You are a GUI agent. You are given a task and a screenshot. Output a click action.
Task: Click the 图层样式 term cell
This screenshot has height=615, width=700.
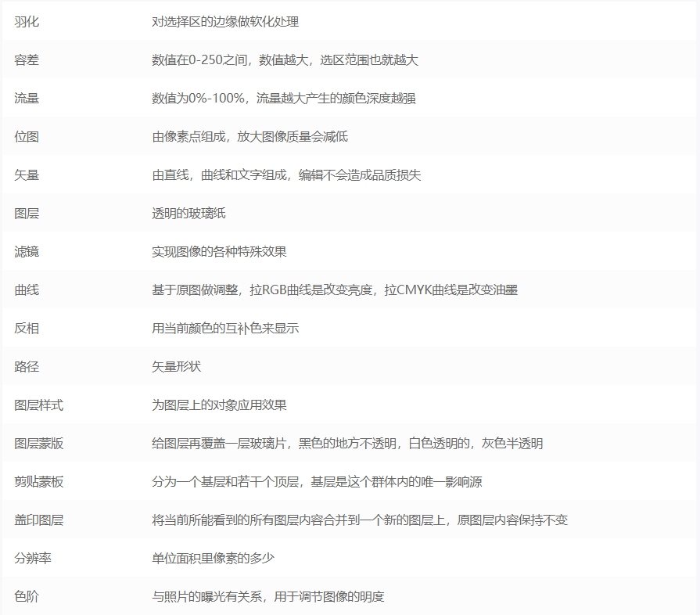[x=34, y=405]
